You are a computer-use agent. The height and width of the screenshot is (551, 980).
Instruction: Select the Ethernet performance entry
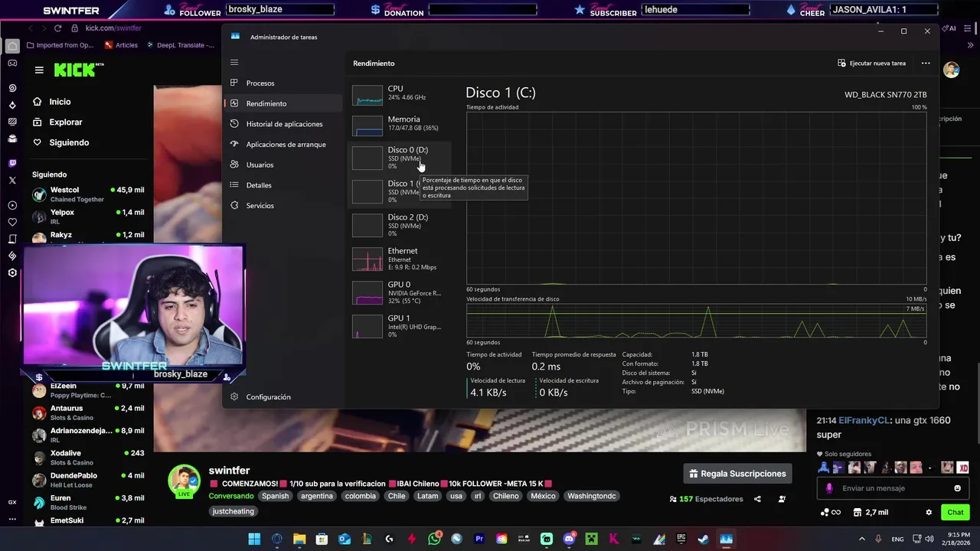click(399, 259)
